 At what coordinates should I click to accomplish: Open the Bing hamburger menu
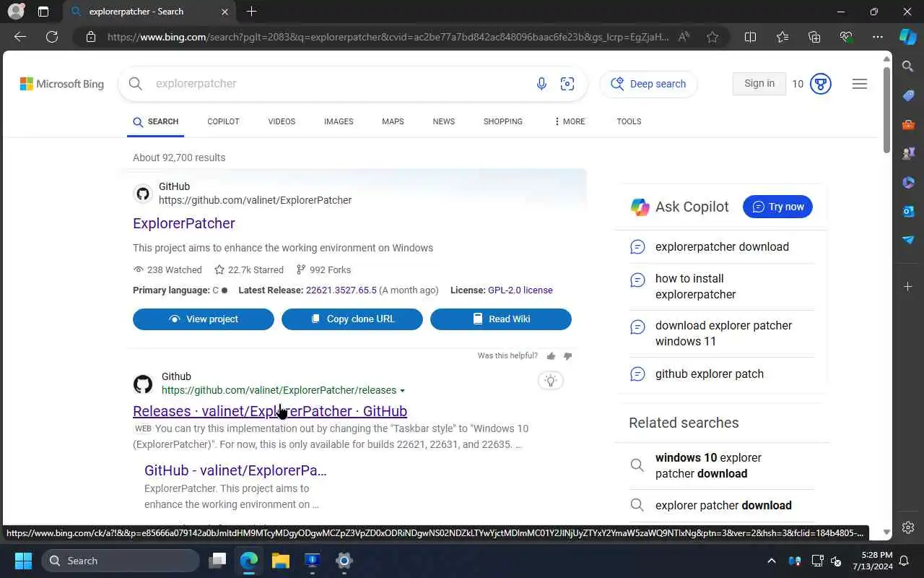point(860,84)
